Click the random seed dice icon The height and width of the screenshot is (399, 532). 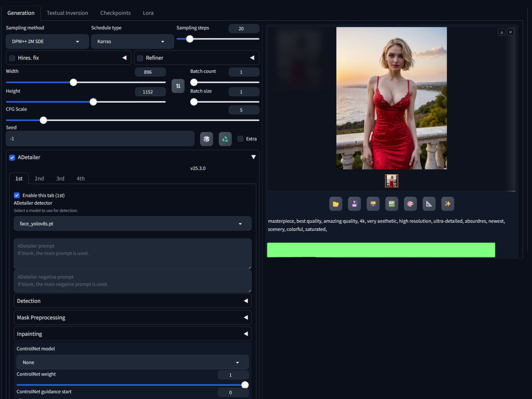[206, 139]
